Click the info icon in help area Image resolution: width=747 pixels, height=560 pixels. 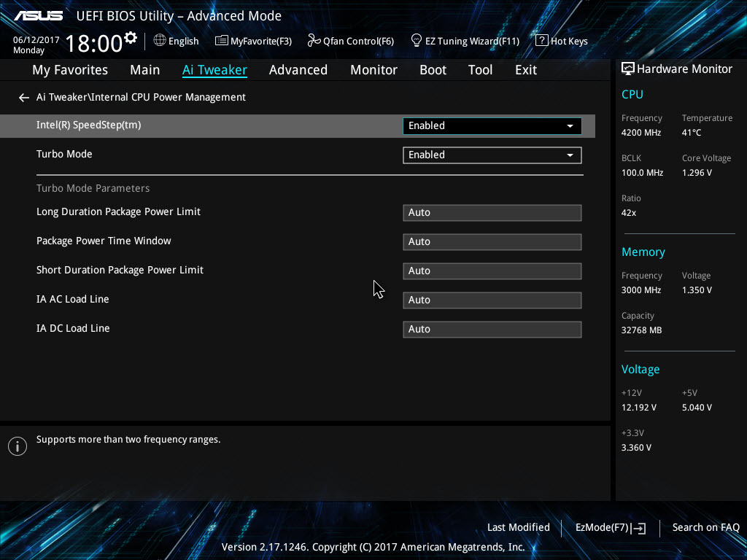pos(18,446)
